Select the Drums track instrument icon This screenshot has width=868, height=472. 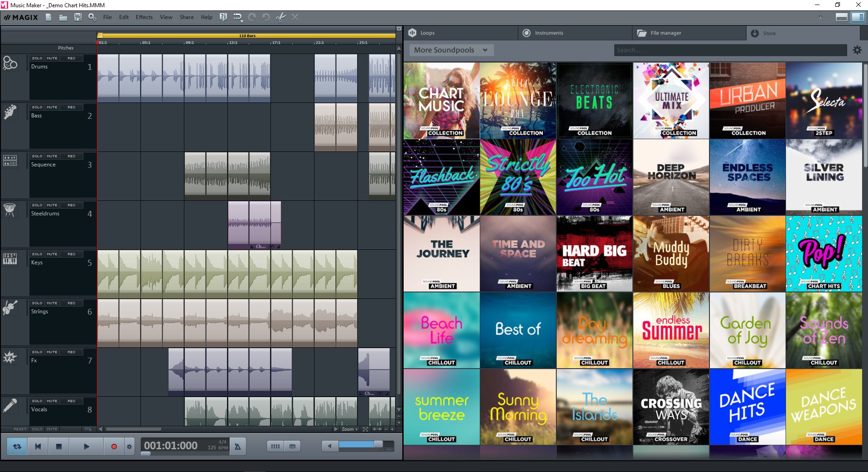tap(10, 63)
